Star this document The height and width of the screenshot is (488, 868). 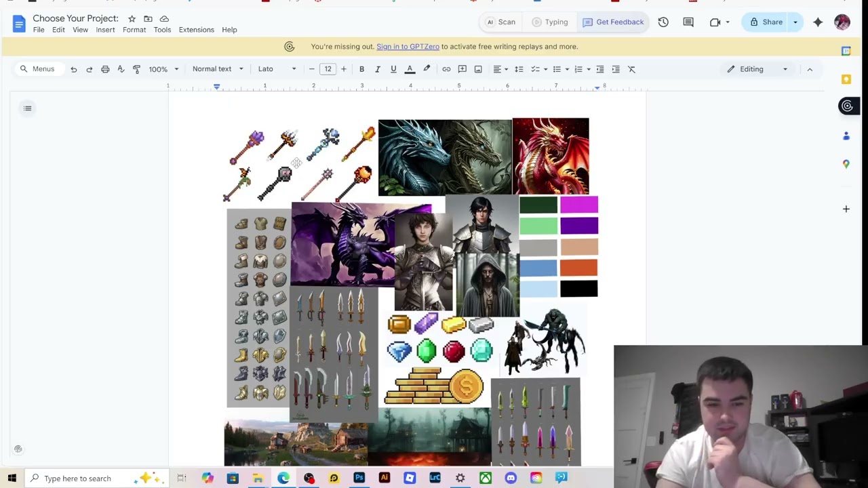(132, 18)
